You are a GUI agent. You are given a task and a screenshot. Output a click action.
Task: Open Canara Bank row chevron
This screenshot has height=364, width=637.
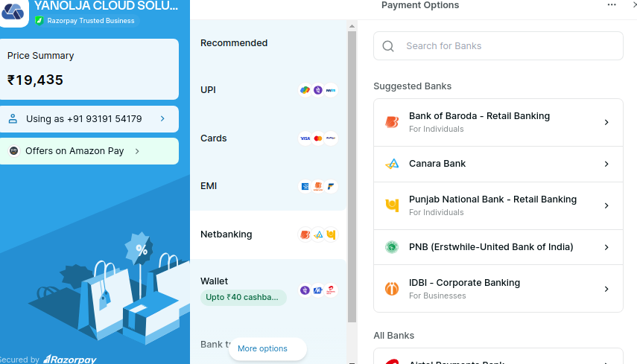(x=606, y=164)
